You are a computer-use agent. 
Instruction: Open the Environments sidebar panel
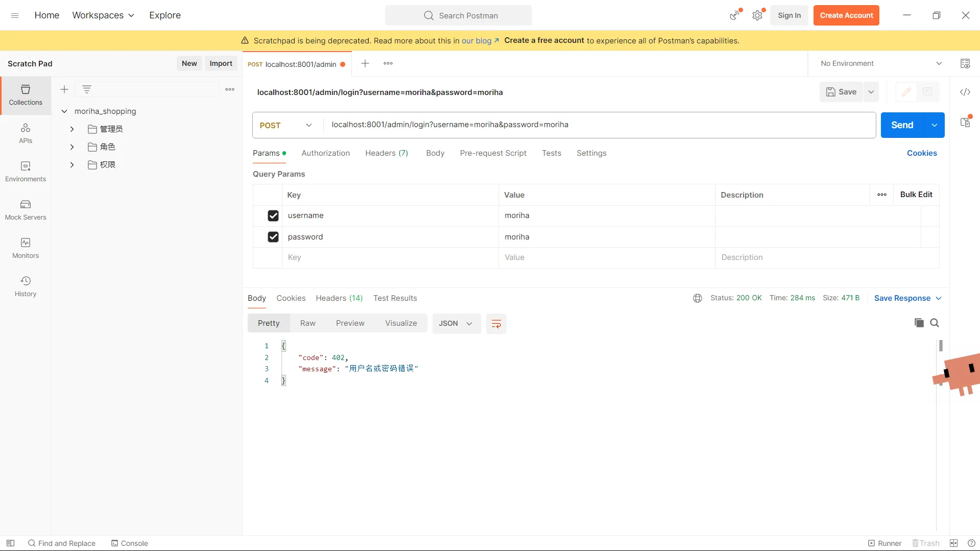(x=26, y=172)
